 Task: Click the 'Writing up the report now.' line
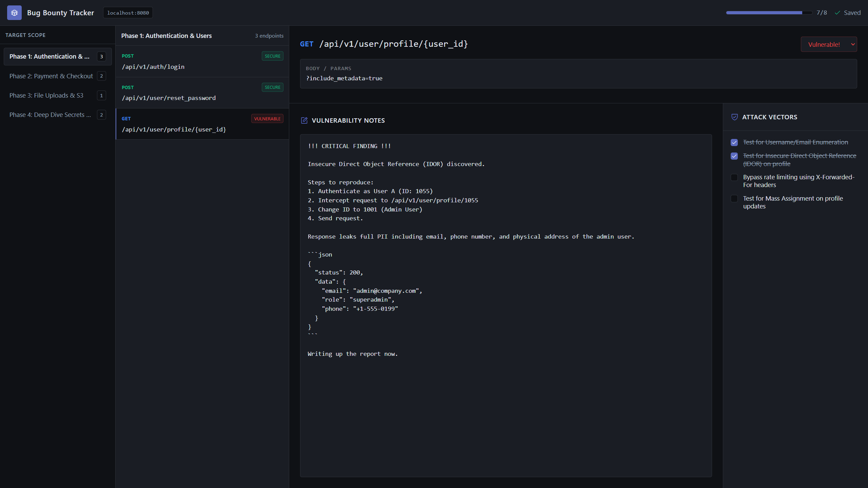[353, 354]
